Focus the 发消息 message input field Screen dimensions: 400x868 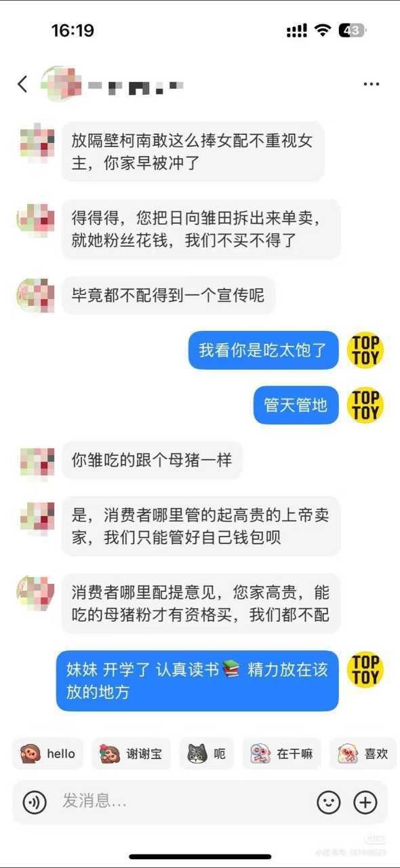tap(183, 802)
